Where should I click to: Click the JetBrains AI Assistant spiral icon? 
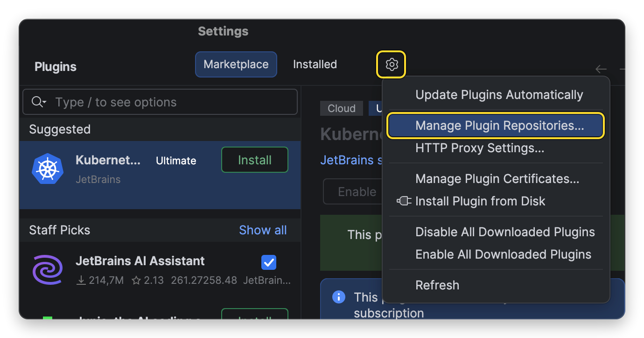pyautogui.click(x=48, y=270)
